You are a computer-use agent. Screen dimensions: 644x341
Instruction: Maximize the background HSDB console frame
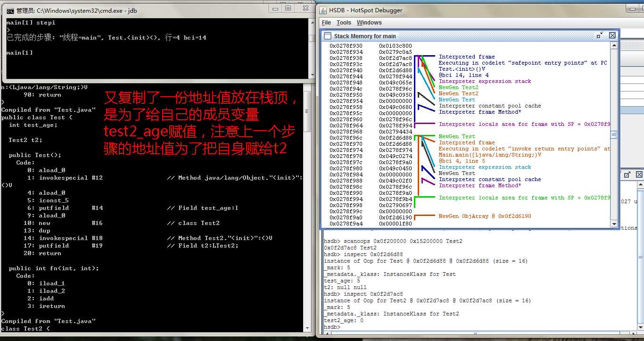[x=627, y=175]
